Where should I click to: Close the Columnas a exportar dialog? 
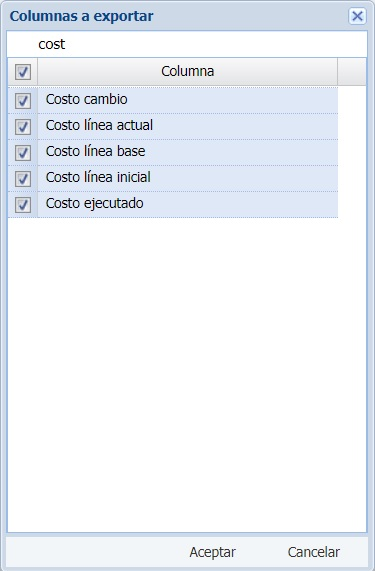(x=357, y=16)
